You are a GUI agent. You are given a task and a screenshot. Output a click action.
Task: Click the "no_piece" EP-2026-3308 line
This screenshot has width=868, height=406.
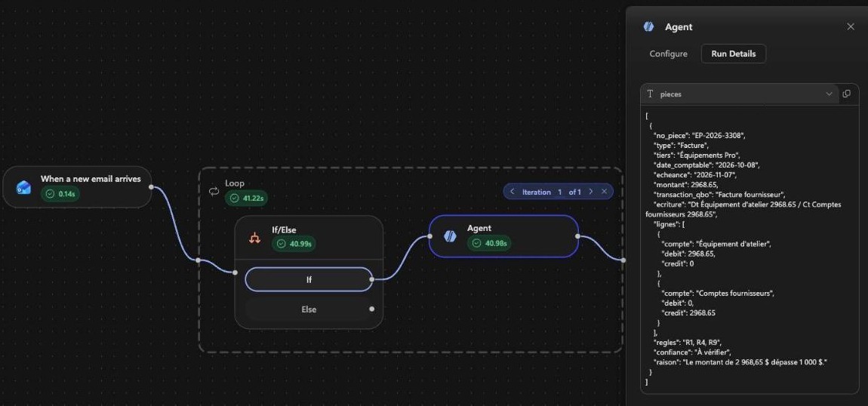click(x=700, y=135)
